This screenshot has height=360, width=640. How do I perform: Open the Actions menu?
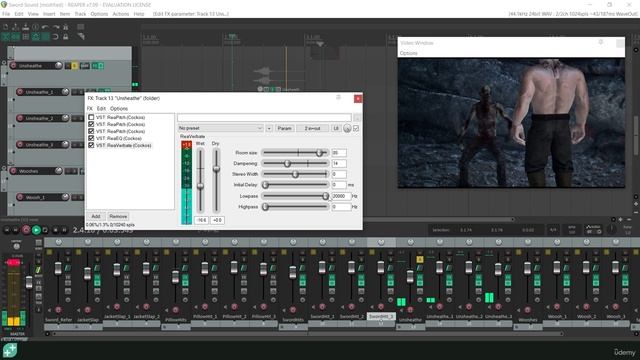120,14
